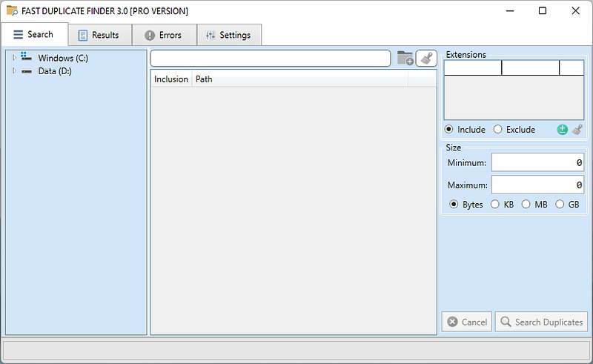This screenshot has width=593, height=364.
Task: Open the Errors tab
Action: click(164, 35)
